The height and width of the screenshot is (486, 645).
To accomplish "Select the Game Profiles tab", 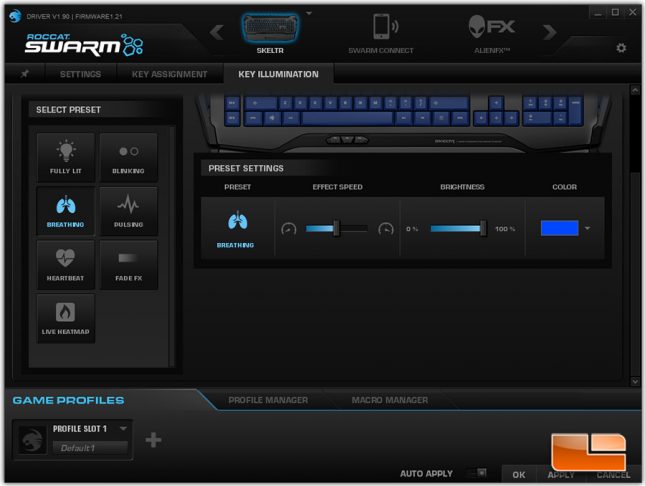I will pyautogui.click(x=68, y=400).
